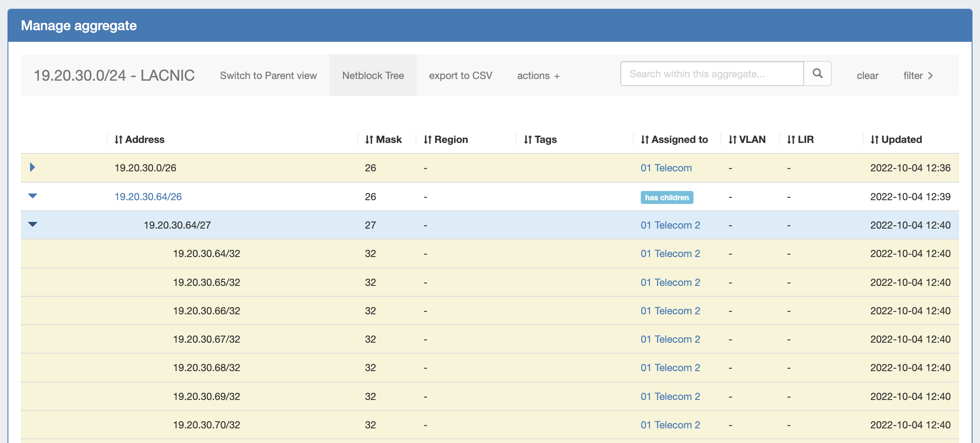Sort table by Address column

[x=140, y=140]
